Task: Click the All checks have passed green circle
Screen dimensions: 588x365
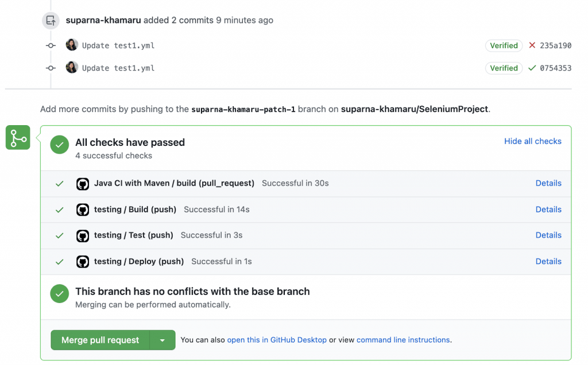Action: tap(59, 145)
